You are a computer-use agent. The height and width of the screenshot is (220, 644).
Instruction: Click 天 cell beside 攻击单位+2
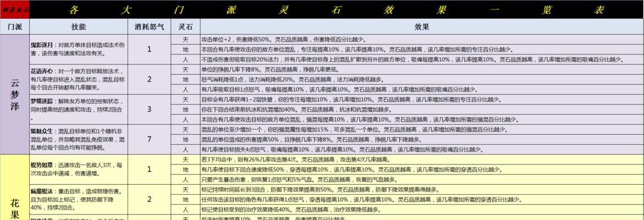click(185, 40)
